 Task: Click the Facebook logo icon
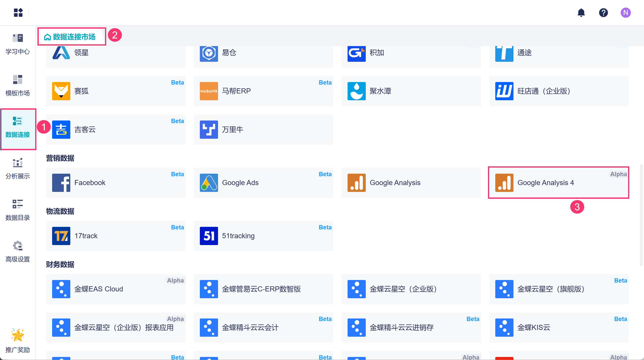(x=61, y=183)
